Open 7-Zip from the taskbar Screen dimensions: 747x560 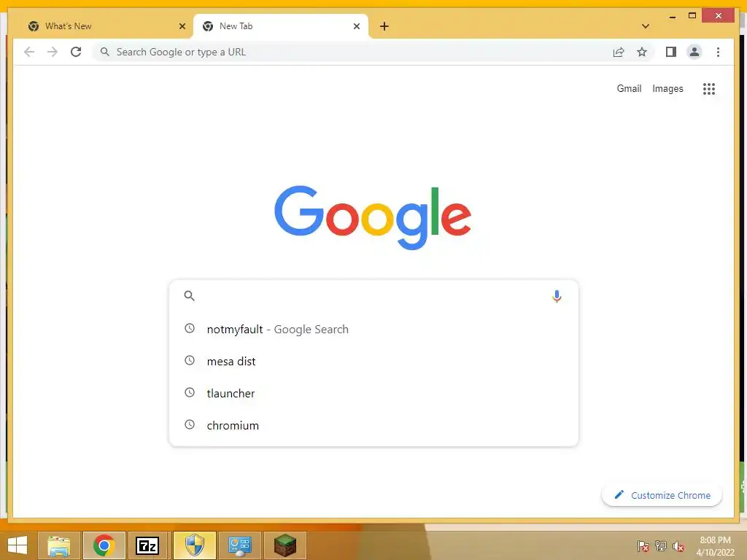coord(147,545)
